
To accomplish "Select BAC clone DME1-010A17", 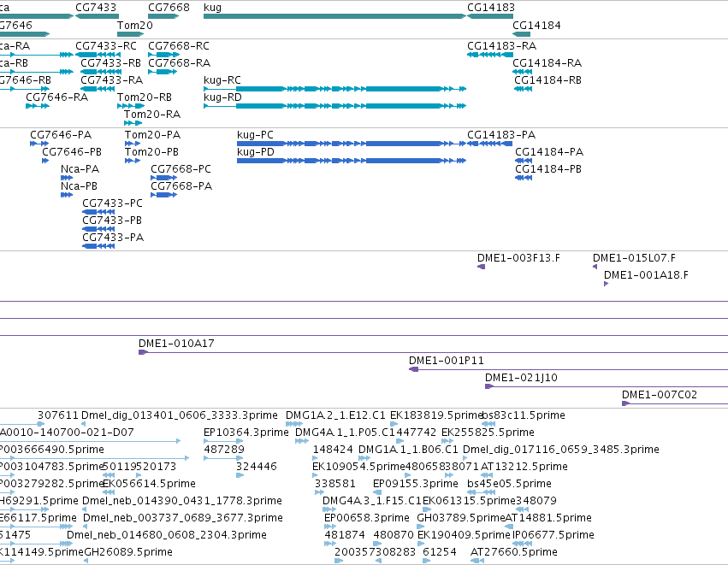I will [433, 352].
